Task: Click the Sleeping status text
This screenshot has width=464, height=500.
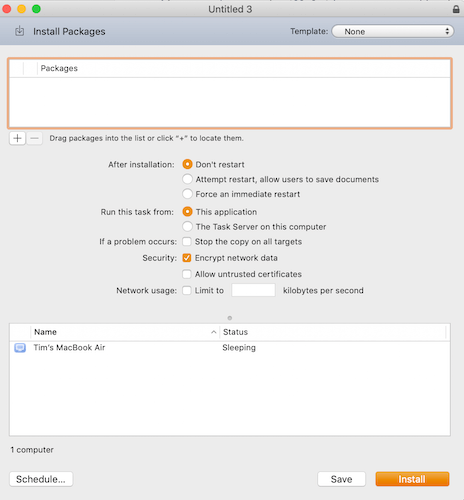Action: click(239, 348)
